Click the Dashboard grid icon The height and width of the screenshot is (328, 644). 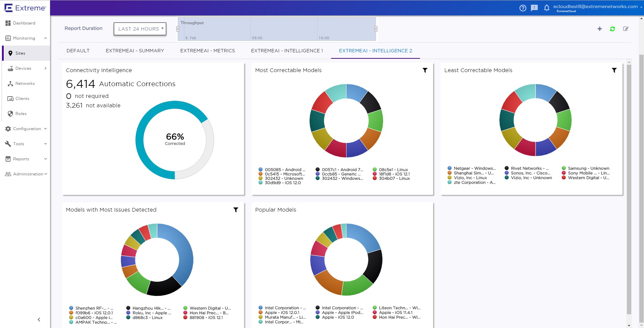tap(8, 23)
